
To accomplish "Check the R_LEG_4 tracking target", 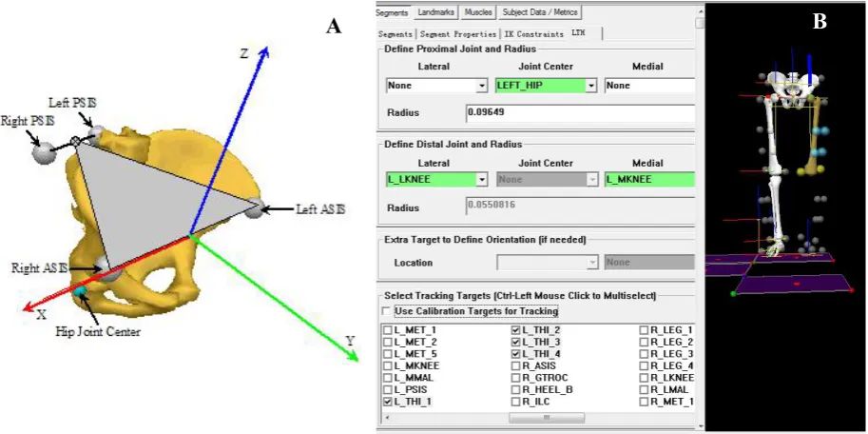I will 644,365.
